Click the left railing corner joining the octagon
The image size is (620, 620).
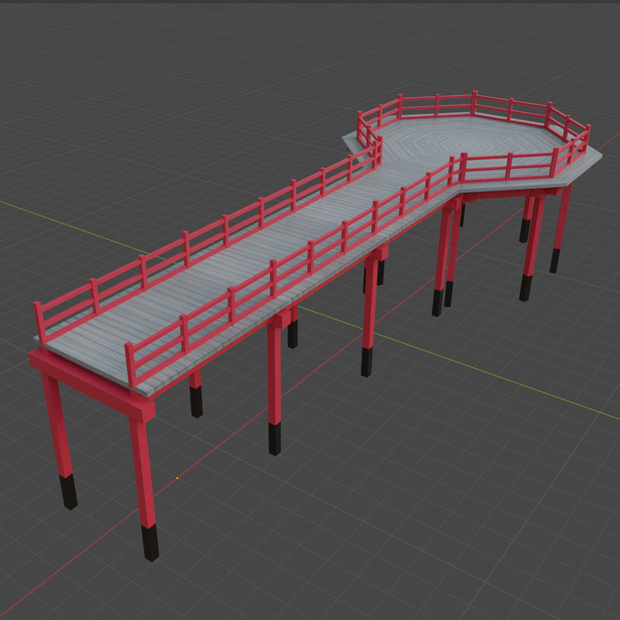point(378,152)
